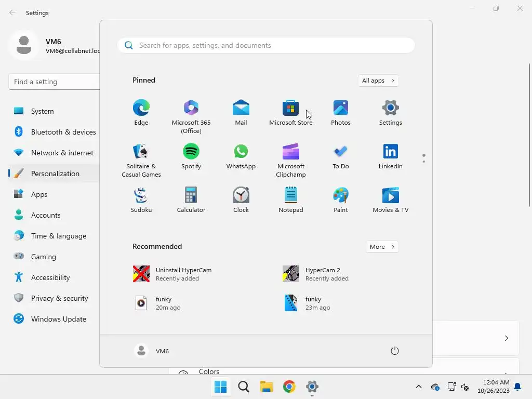The image size is (532, 399).
Task: Launch Solitaire & Casual Games
Action: (x=141, y=161)
